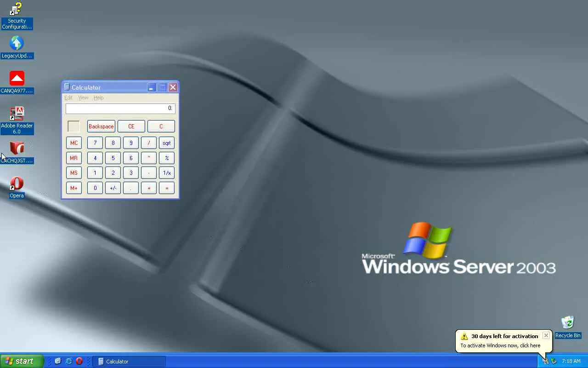This screenshot has width=588, height=368.
Task: Open the Start menu
Action: 22,361
